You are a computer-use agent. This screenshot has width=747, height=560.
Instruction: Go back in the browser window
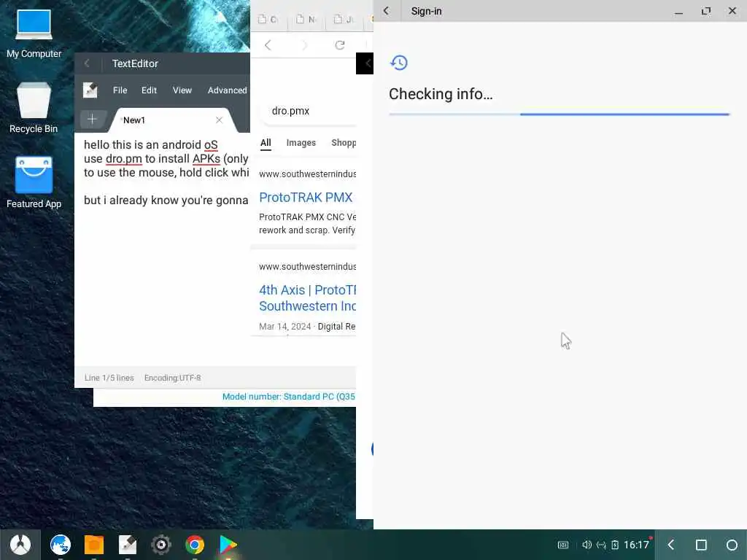[x=268, y=45]
